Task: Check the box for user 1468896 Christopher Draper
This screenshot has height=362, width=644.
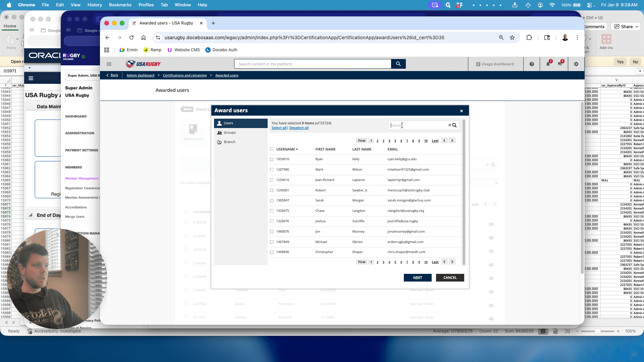Action: click(272, 252)
